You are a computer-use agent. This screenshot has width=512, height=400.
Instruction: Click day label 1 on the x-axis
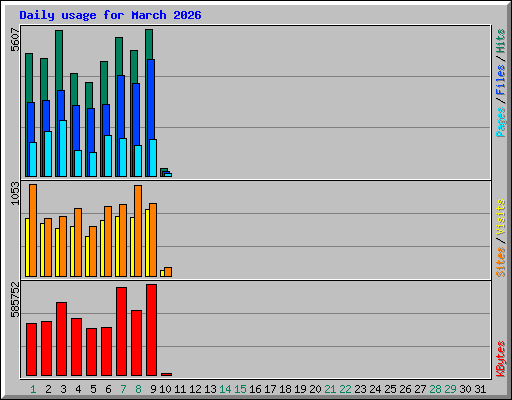click(33, 389)
